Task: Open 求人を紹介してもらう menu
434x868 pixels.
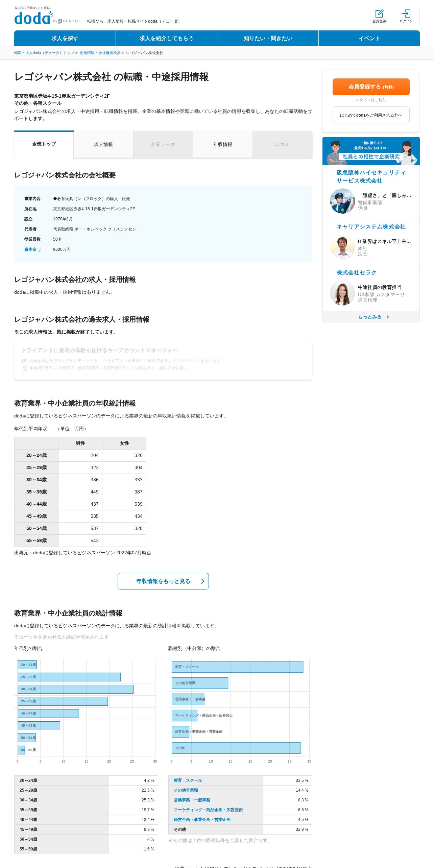Action: (166, 38)
